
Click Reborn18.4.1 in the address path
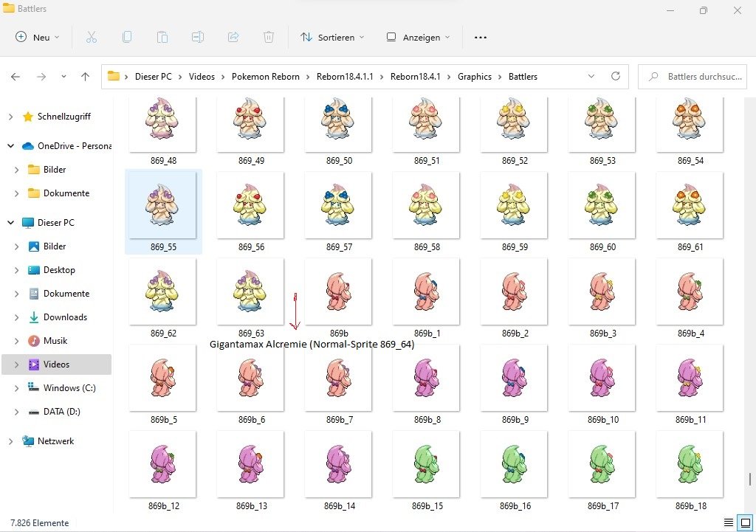coord(415,77)
